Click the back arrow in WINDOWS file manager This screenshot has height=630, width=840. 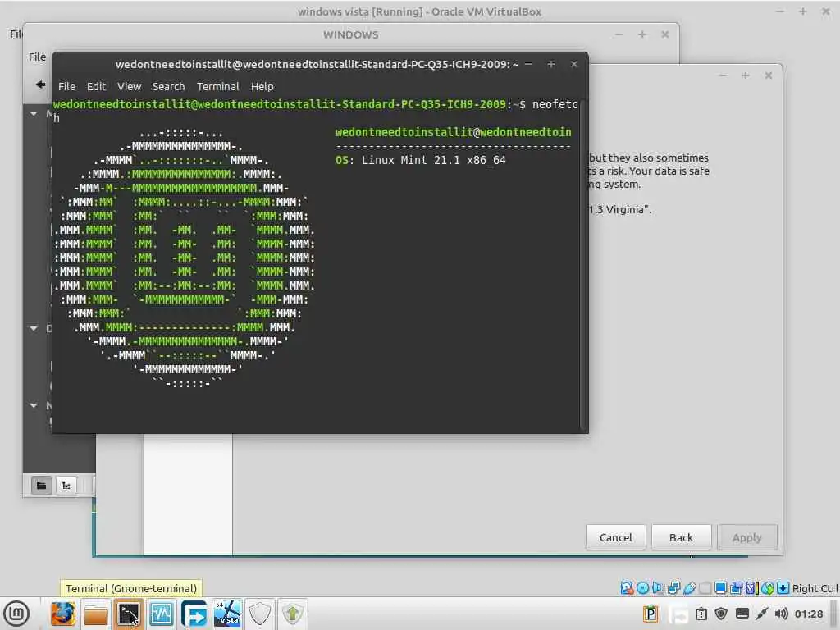40,84
